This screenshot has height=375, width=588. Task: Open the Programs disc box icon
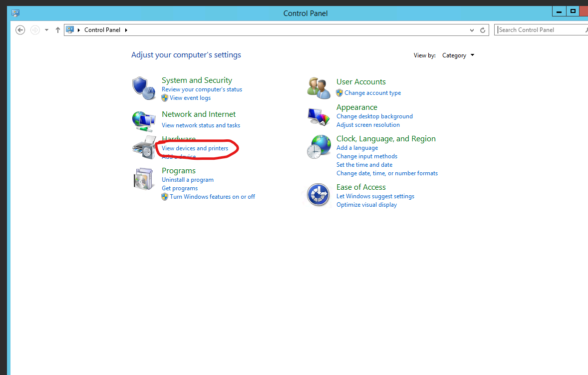click(143, 179)
